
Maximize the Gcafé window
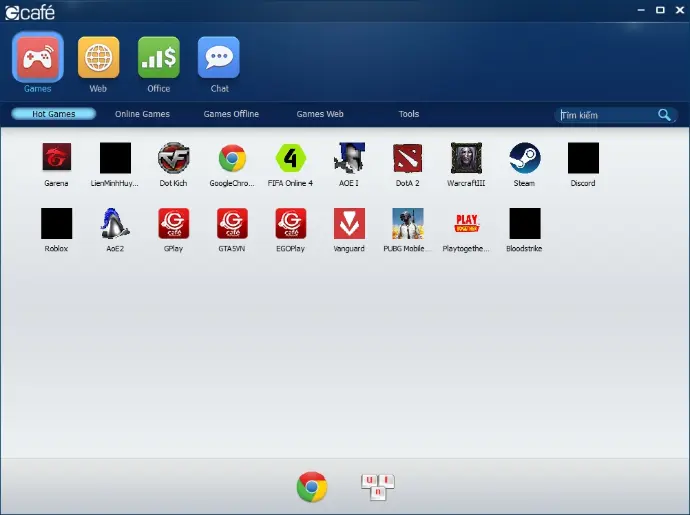pyautogui.click(x=660, y=10)
